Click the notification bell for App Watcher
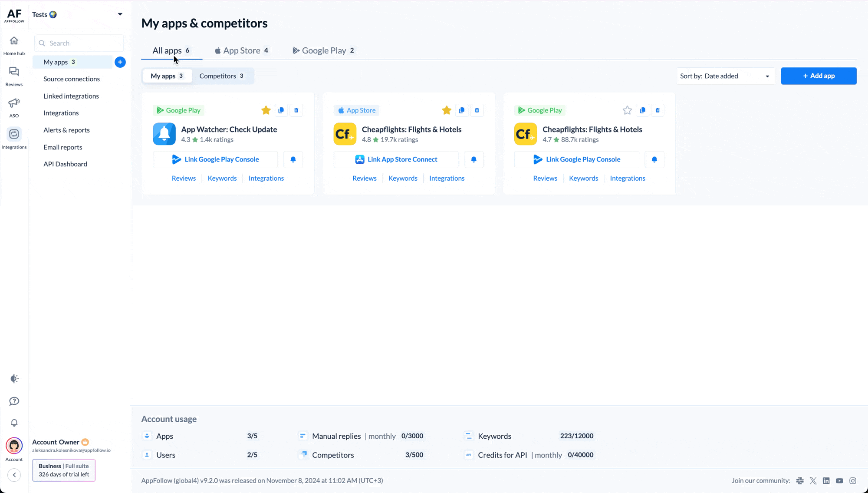The width and height of the screenshot is (868, 493). 293,159
